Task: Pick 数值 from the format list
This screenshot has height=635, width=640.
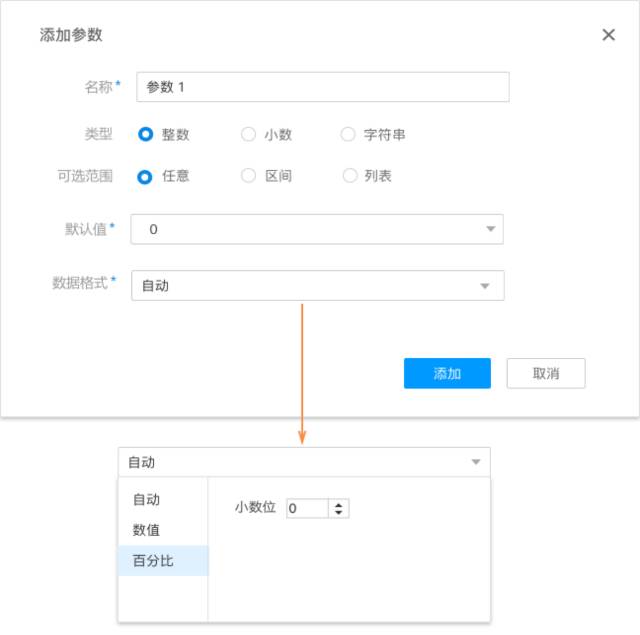Action: 147,530
